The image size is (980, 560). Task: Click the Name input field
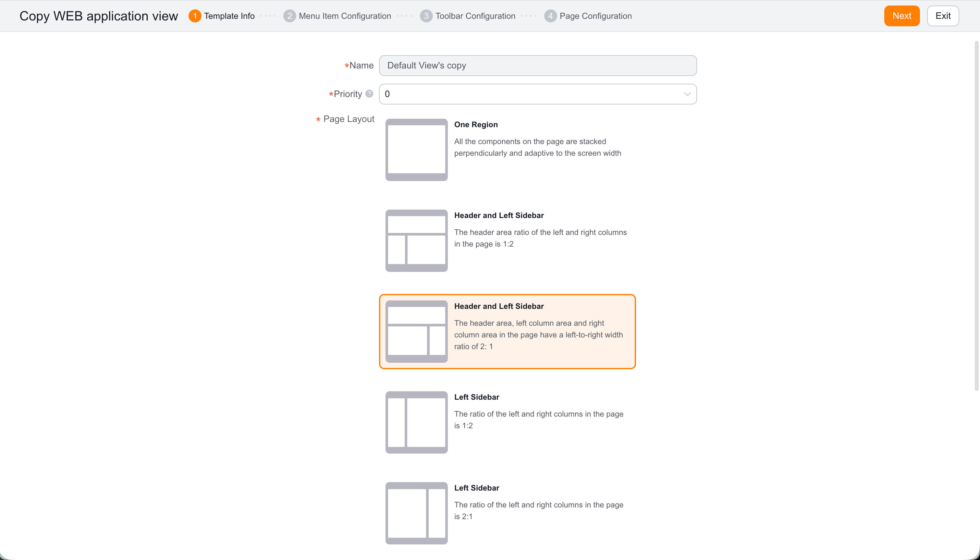pos(538,66)
